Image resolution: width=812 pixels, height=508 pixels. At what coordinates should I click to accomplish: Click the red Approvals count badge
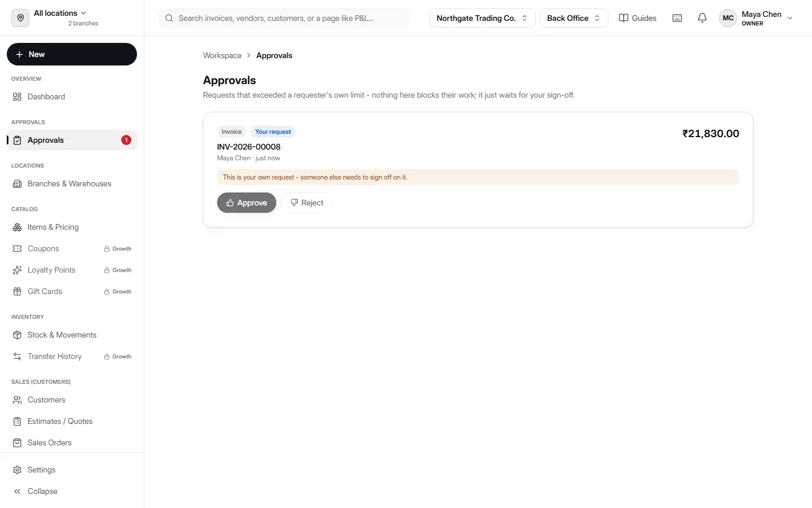tap(126, 140)
